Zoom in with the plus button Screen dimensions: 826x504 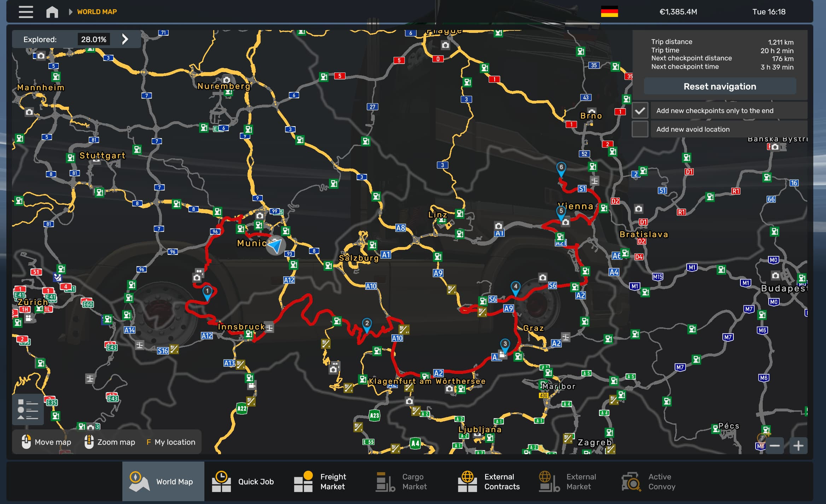coord(798,445)
